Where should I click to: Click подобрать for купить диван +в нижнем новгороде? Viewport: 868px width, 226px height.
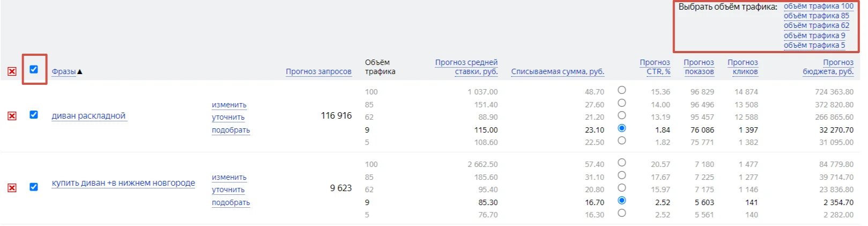click(x=231, y=203)
